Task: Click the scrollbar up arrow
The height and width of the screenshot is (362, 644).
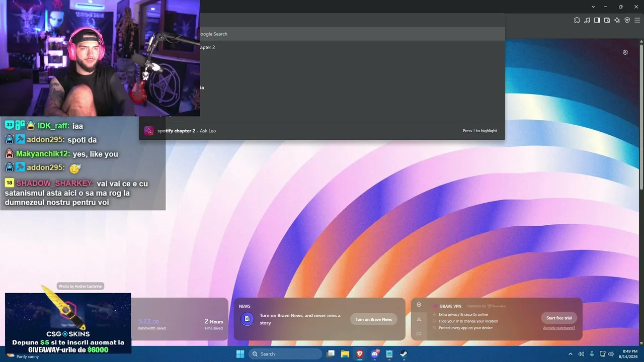Action: (x=641, y=41)
